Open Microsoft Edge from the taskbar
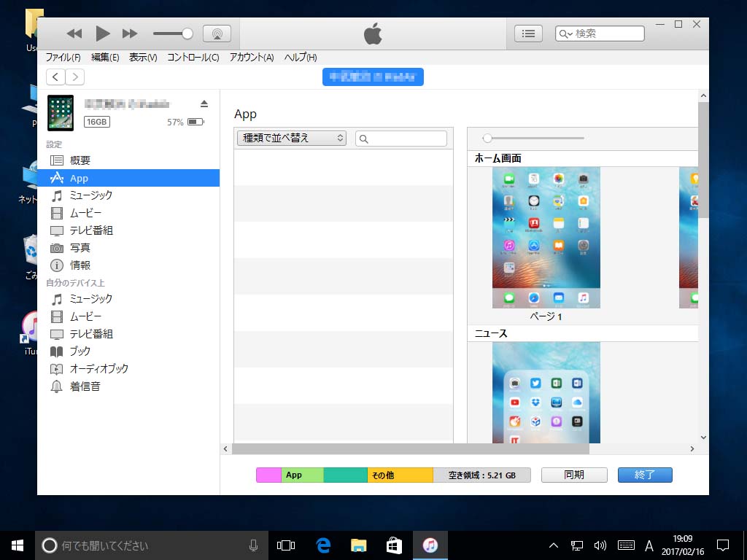The width and height of the screenshot is (747, 560). pyautogui.click(x=323, y=545)
